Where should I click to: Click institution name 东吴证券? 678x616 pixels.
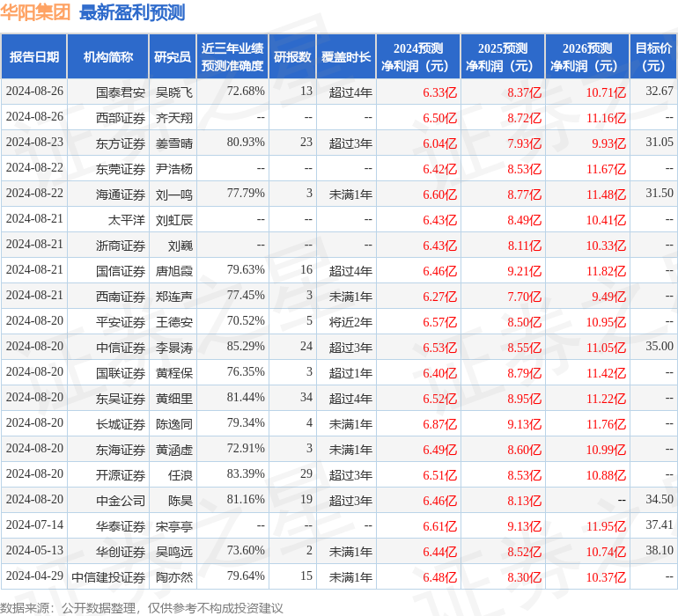click(x=121, y=398)
